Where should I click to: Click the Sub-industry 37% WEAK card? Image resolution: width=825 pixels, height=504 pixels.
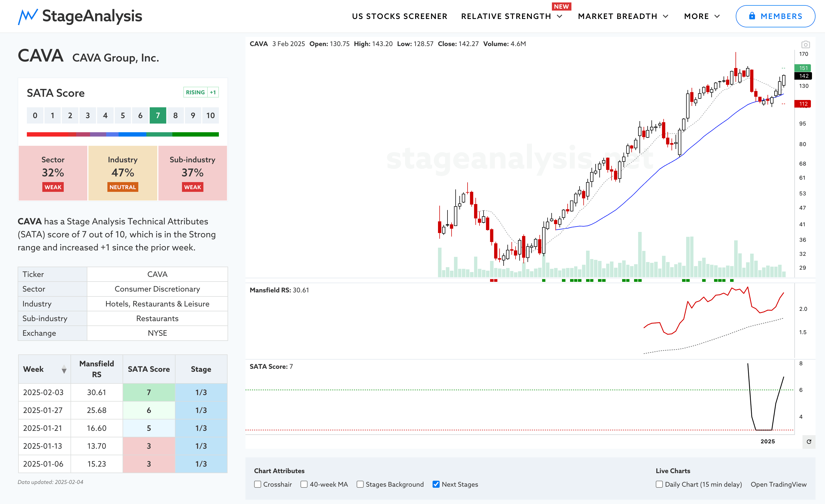(x=193, y=173)
